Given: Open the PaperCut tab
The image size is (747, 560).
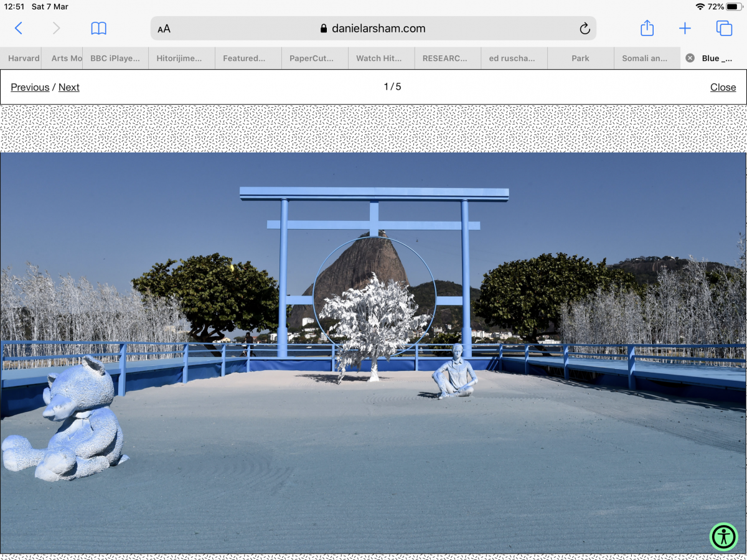Looking at the screenshot, I should (x=315, y=58).
